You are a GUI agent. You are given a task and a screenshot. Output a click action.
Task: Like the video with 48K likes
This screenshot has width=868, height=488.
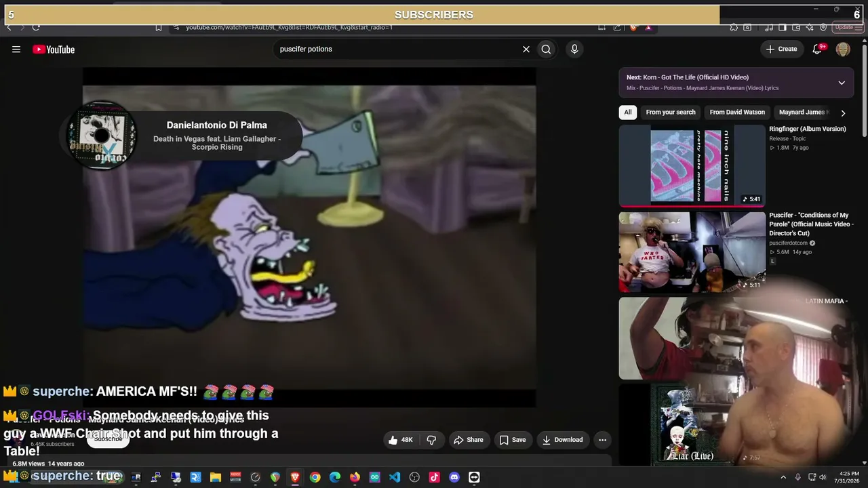[x=400, y=440]
